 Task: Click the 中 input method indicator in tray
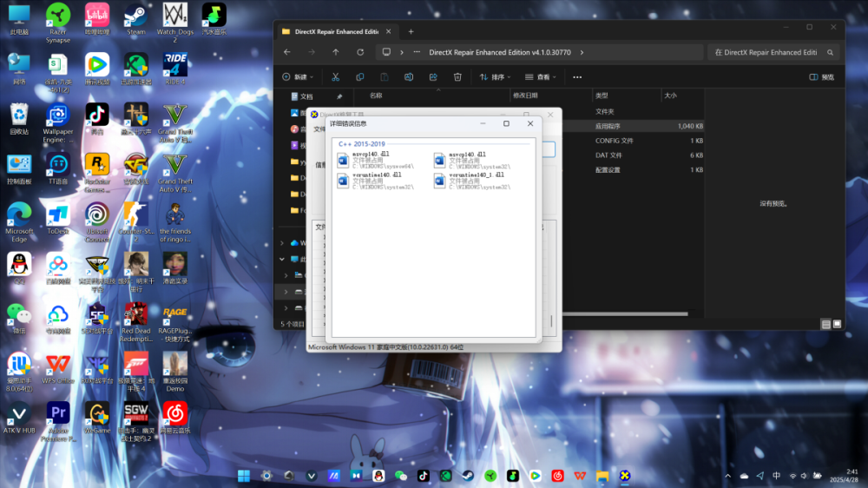click(777, 476)
